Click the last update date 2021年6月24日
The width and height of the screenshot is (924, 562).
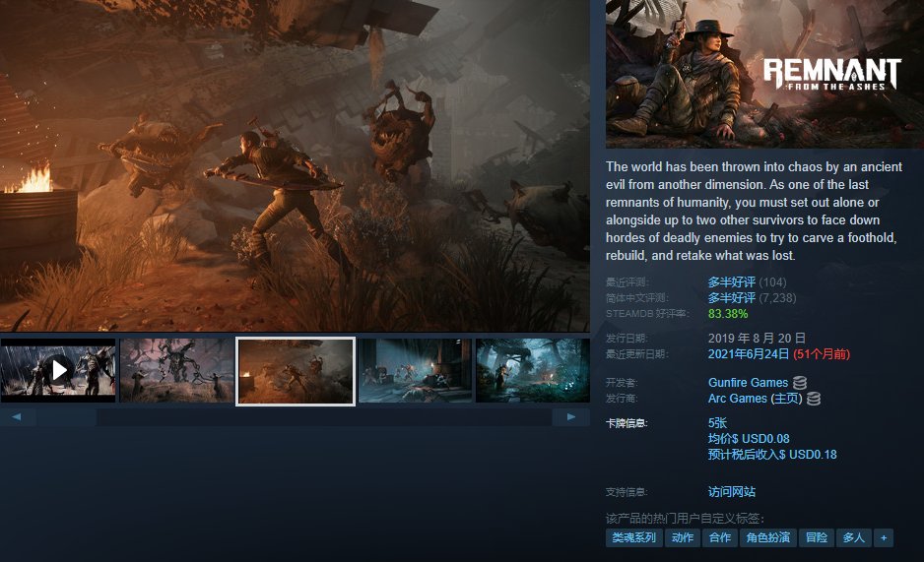[x=749, y=353]
